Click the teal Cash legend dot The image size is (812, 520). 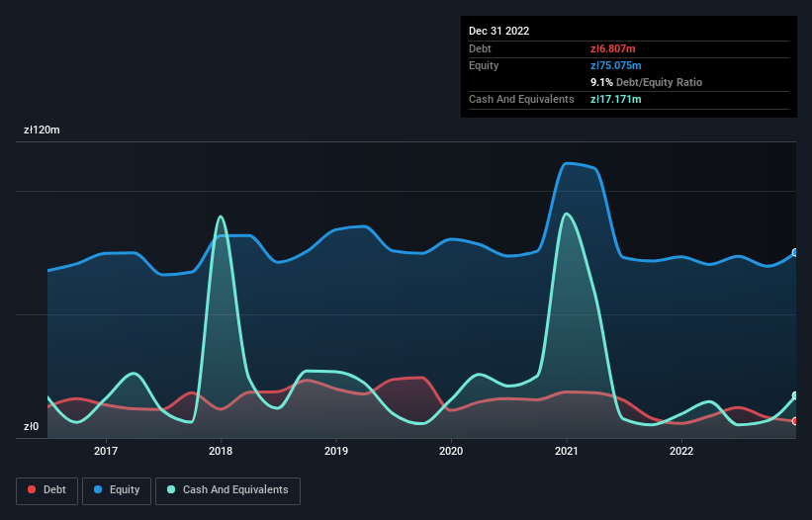171,489
